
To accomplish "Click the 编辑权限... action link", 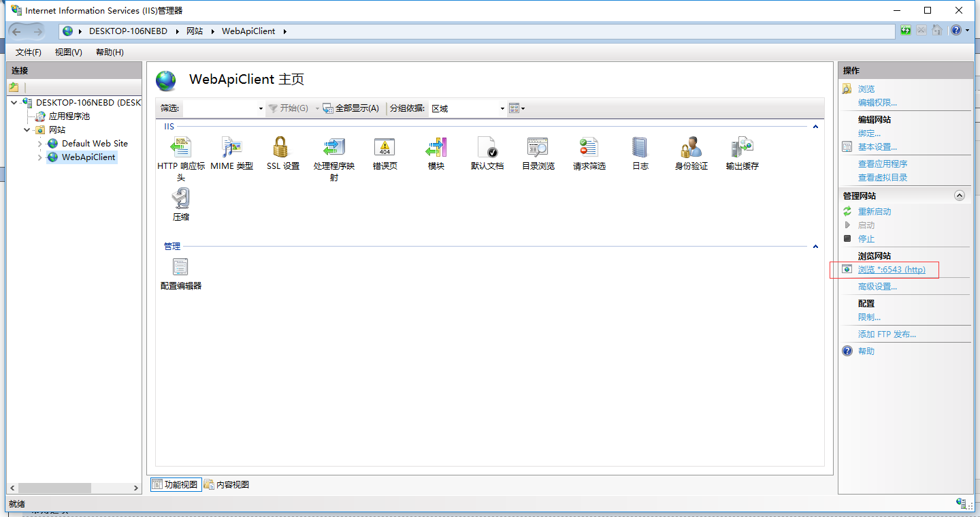I will [x=877, y=103].
